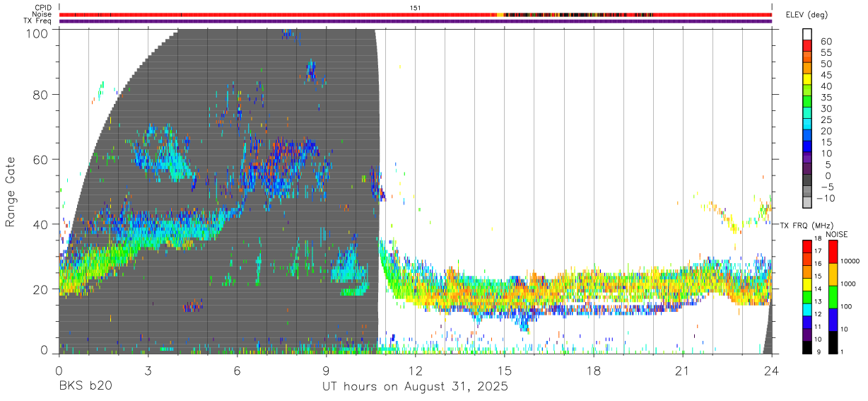
Task: Select the red 18 MHz TX frequency block
Action: pyautogui.click(x=807, y=246)
